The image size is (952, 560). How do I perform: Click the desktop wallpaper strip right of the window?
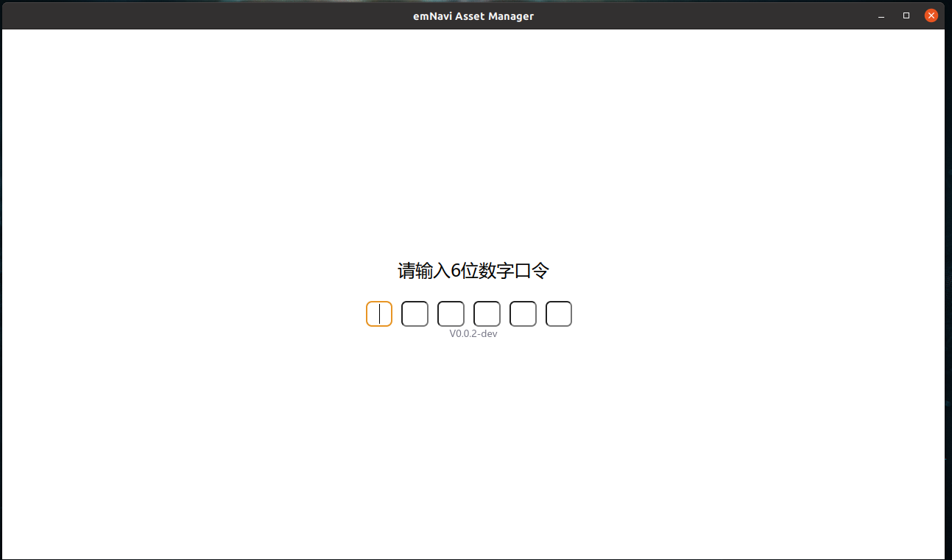(948, 294)
